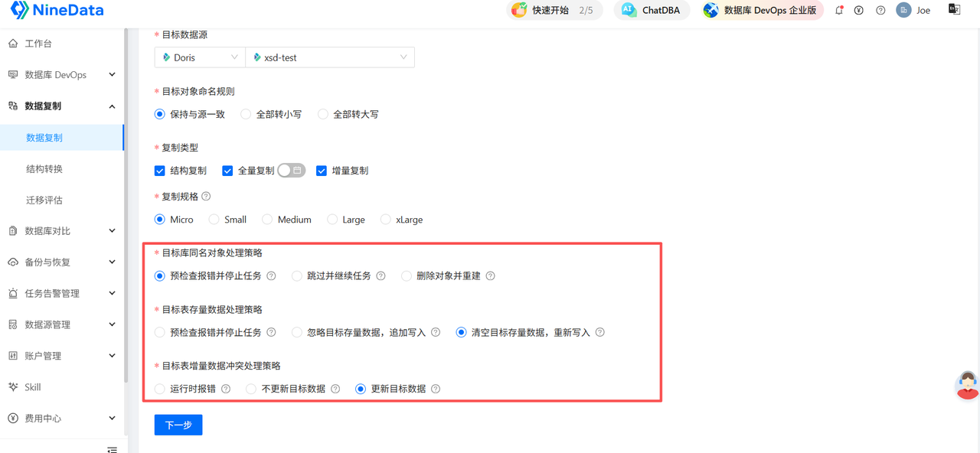Screen dimensions: 980x453
Task: Expand 数据库对比 sidebar menu
Action: click(62, 231)
